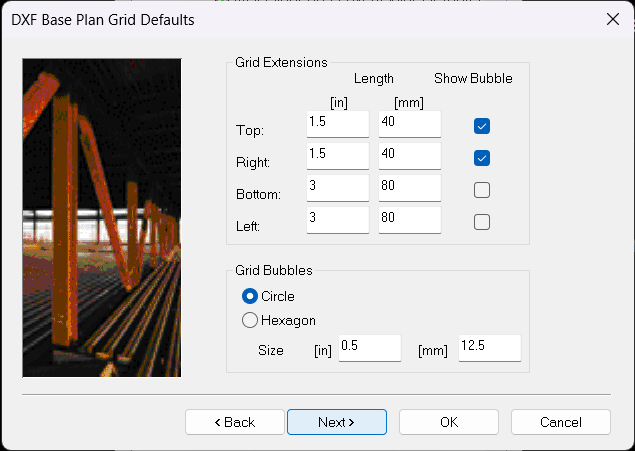Check the Bottom Show Bubble checkbox
This screenshot has height=451, width=635.
coord(482,190)
